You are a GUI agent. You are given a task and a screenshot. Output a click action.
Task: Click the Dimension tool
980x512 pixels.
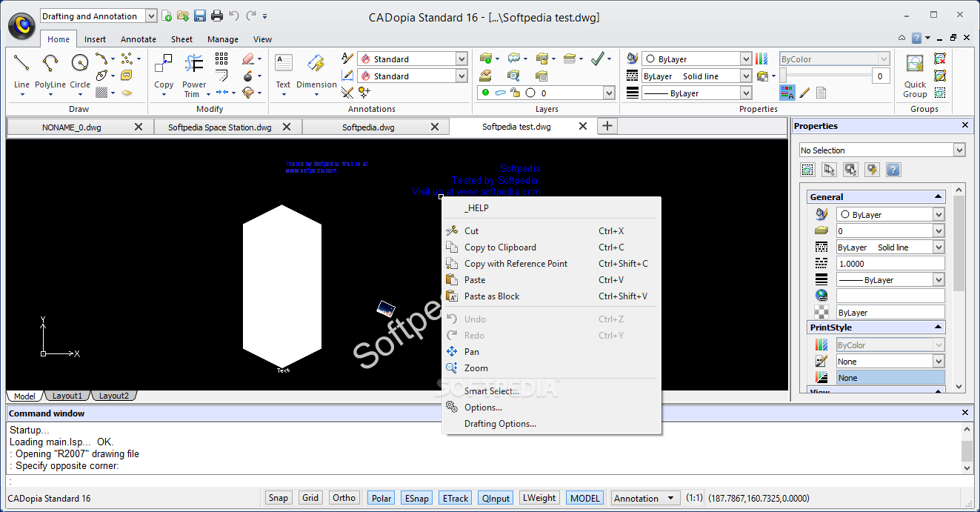pyautogui.click(x=316, y=71)
